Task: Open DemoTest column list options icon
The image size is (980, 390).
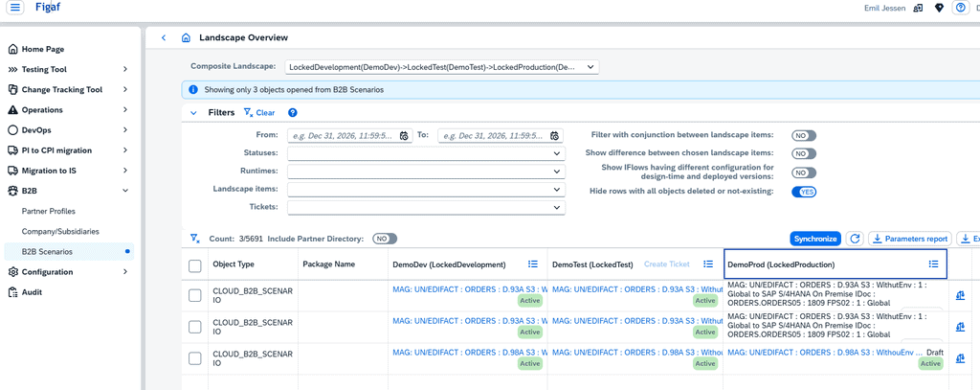Action: pyautogui.click(x=709, y=264)
